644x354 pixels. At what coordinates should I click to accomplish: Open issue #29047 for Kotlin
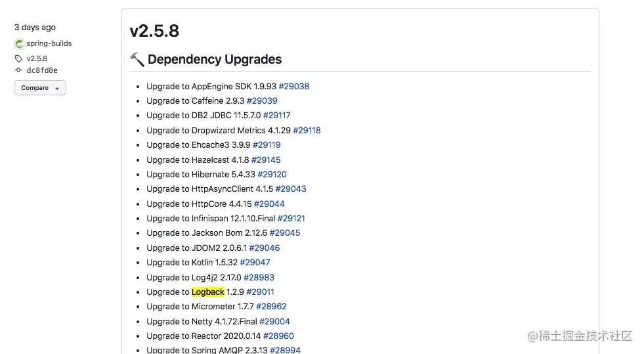[x=255, y=263]
